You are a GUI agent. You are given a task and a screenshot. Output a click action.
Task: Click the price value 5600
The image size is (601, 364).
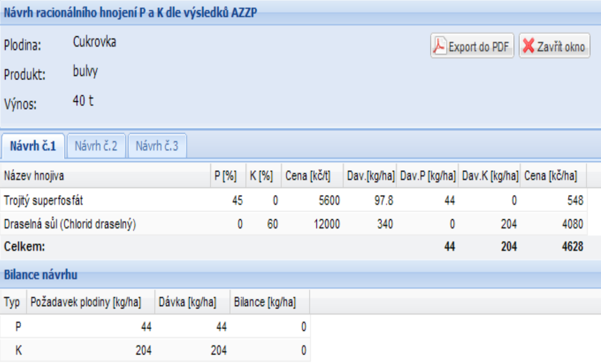point(329,200)
